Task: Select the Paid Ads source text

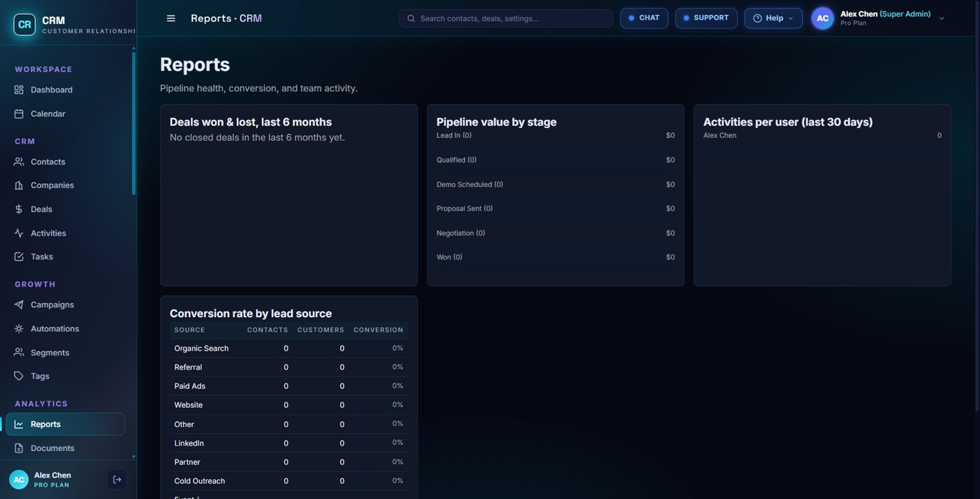Action: point(190,386)
